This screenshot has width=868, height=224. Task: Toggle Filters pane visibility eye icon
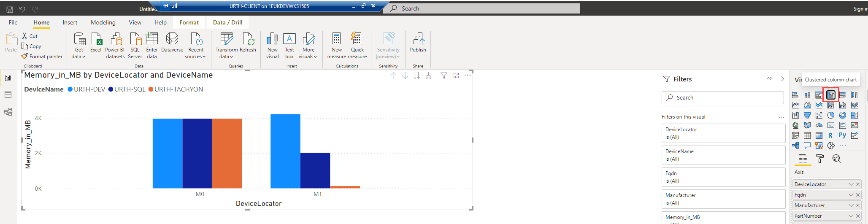coord(770,79)
